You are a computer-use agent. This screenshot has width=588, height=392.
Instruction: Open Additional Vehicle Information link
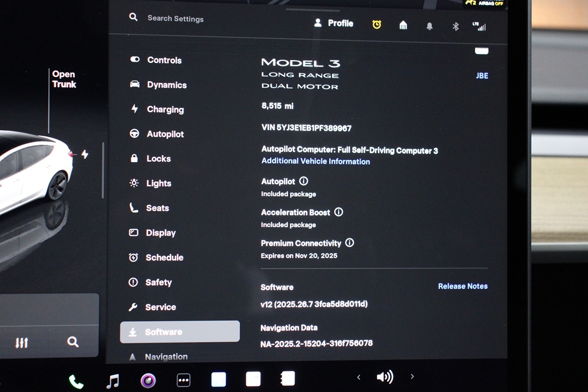coord(316,161)
